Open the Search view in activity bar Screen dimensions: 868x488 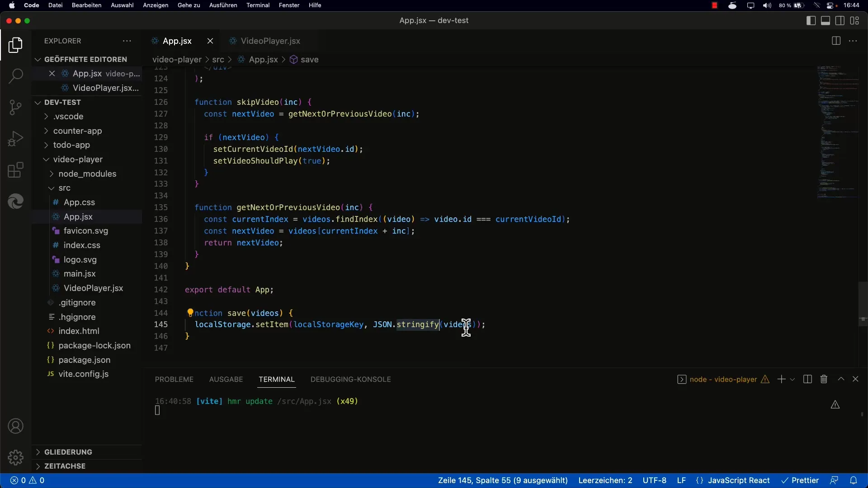pyautogui.click(x=15, y=76)
